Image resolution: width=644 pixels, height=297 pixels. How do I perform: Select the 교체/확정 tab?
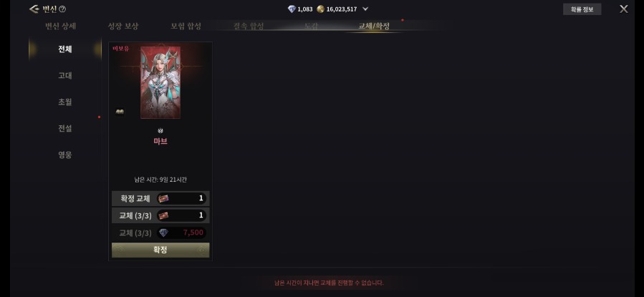point(374,26)
